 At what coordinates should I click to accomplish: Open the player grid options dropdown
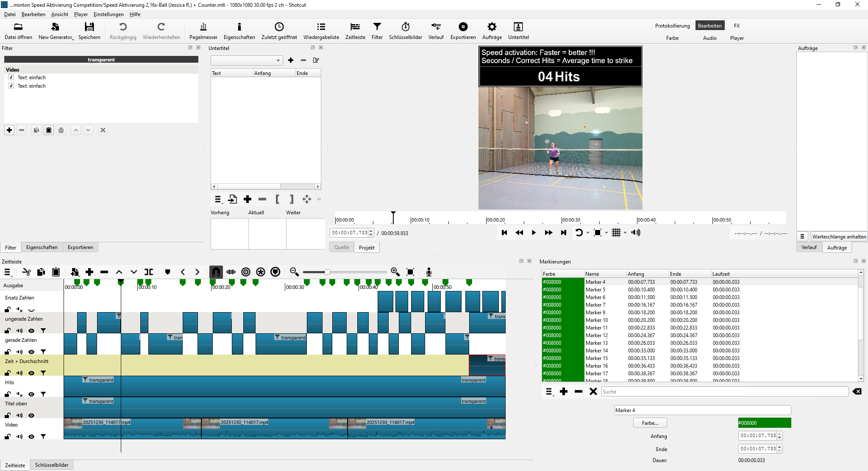pyautogui.click(x=625, y=233)
